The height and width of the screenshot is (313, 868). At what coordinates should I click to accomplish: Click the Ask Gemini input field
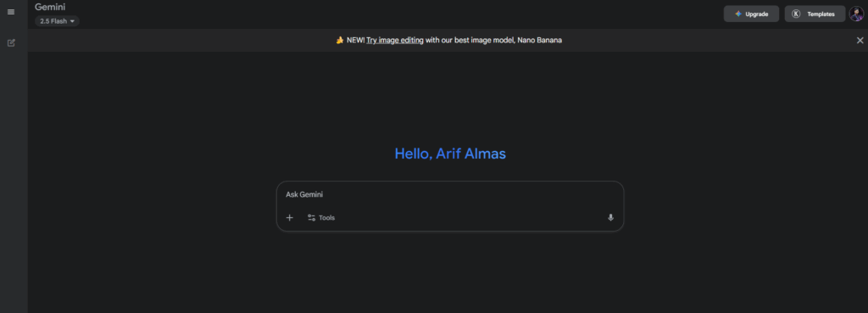click(450, 194)
